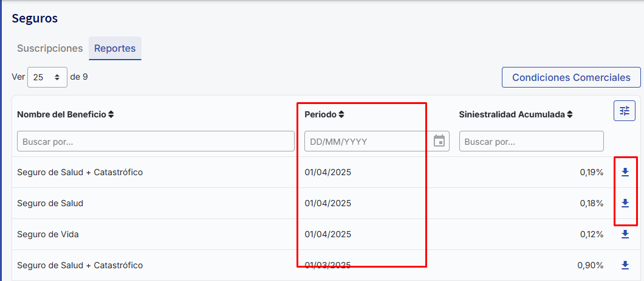Open the rows-per-page dropdown showing 25

click(47, 77)
